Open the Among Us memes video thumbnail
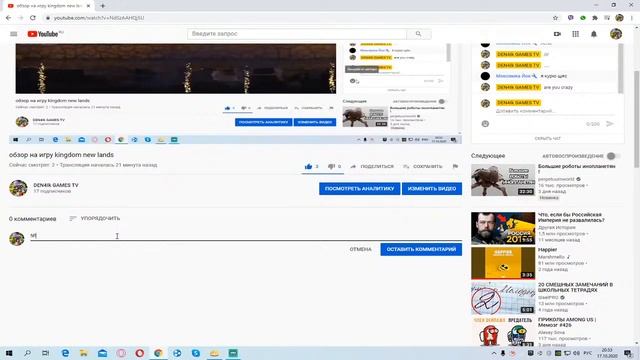Screen dimensions: 640x360 click(503, 331)
